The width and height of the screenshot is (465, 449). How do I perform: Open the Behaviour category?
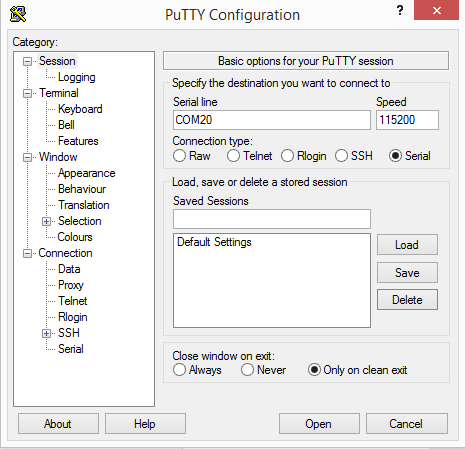click(x=82, y=189)
